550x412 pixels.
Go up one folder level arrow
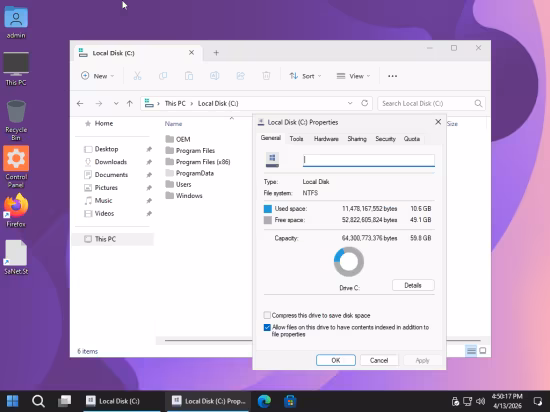click(130, 103)
